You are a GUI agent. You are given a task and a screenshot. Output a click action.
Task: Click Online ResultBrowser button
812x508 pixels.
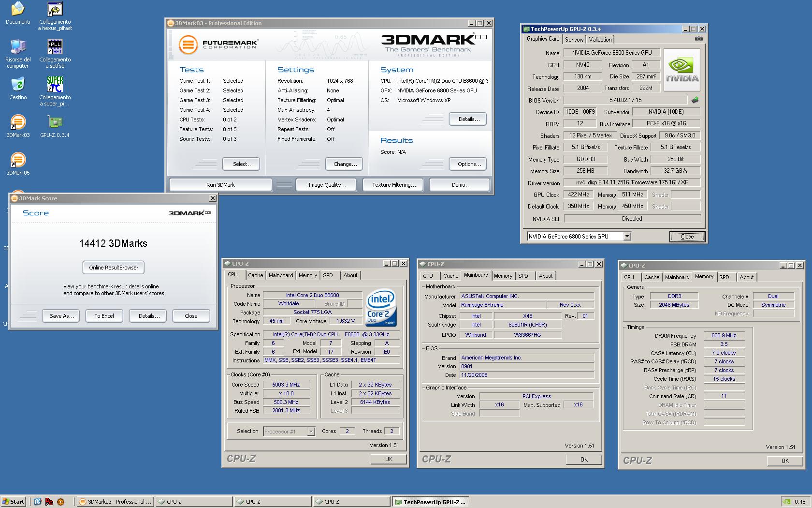coord(114,268)
